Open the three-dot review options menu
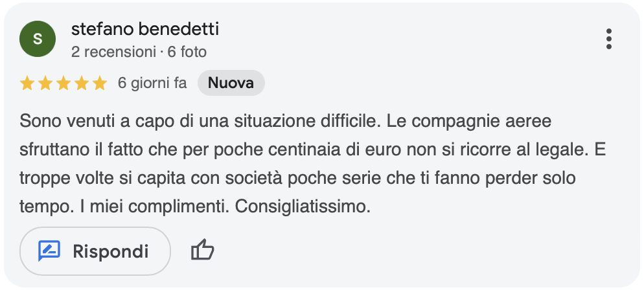The width and height of the screenshot is (644, 290). (x=608, y=39)
